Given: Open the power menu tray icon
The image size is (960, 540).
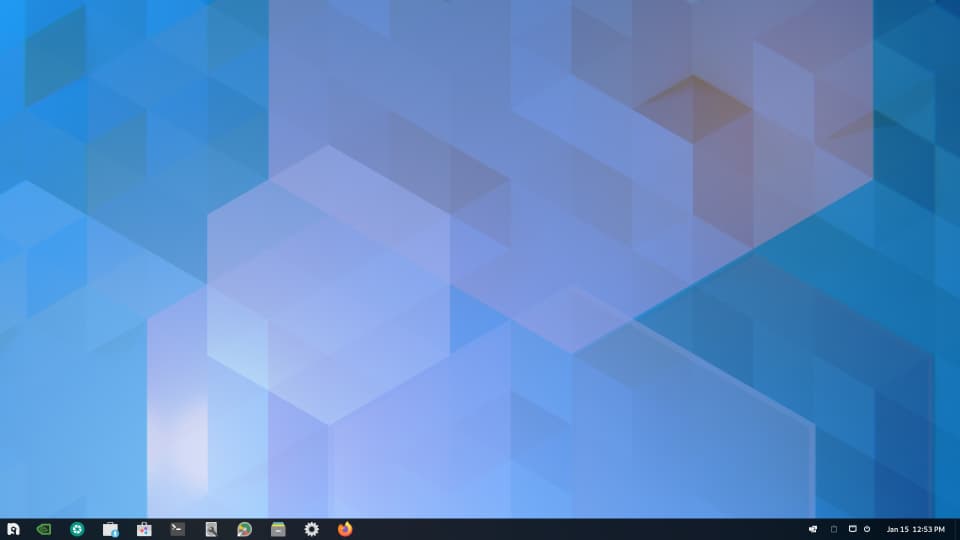Looking at the screenshot, I should 867,529.
